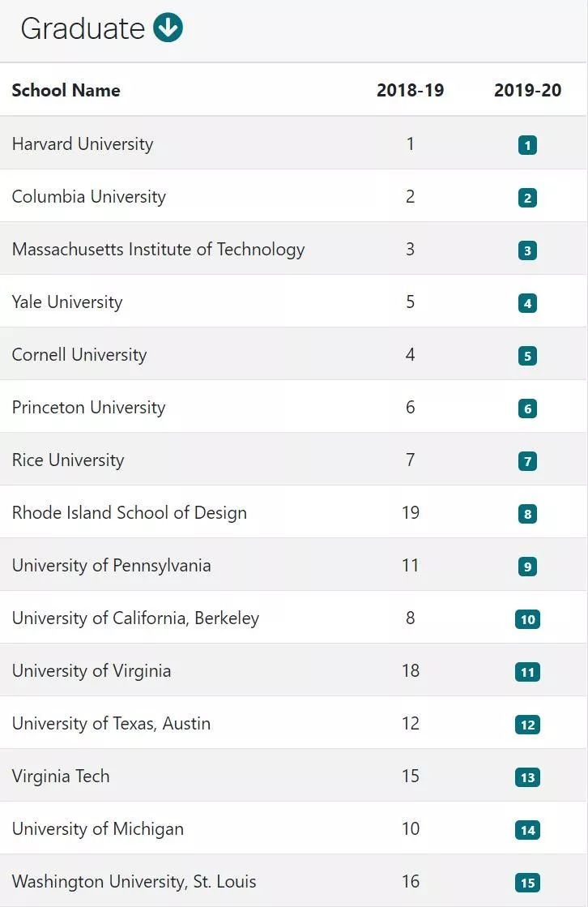The height and width of the screenshot is (907, 588).
Task: Sort by the 2018-19 column header
Action: click(410, 90)
